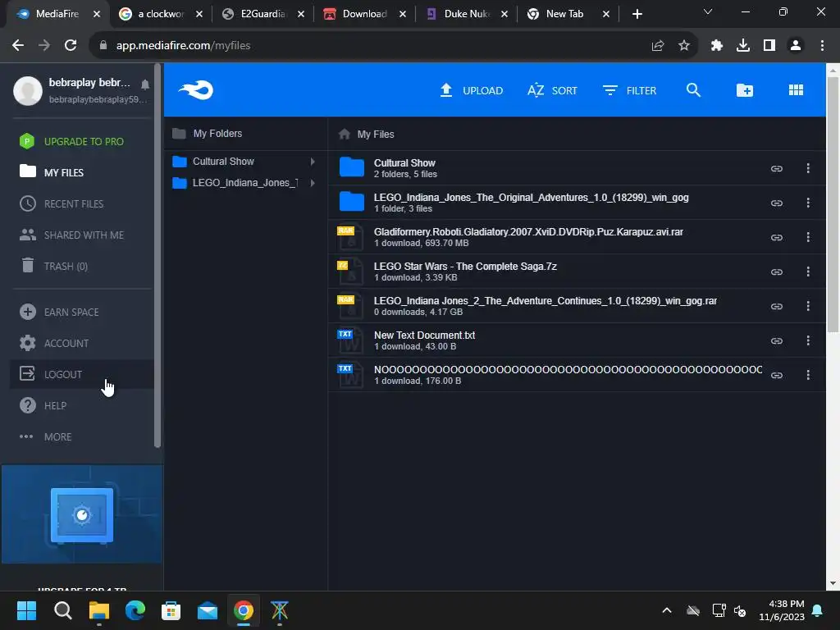
Task: Open more options for Cultural Show
Action: (808, 168)
